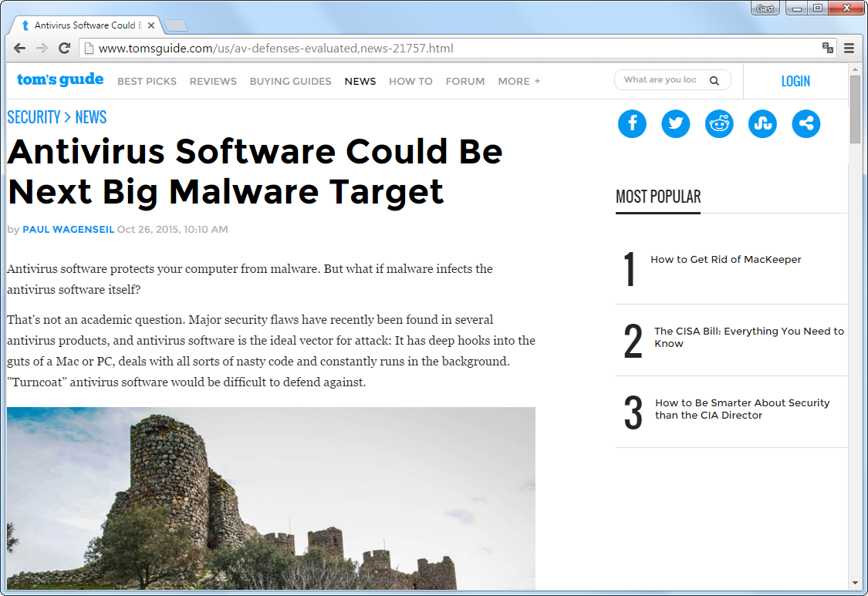
Task: Click the search magnifier icon
Action: point(714,80)
